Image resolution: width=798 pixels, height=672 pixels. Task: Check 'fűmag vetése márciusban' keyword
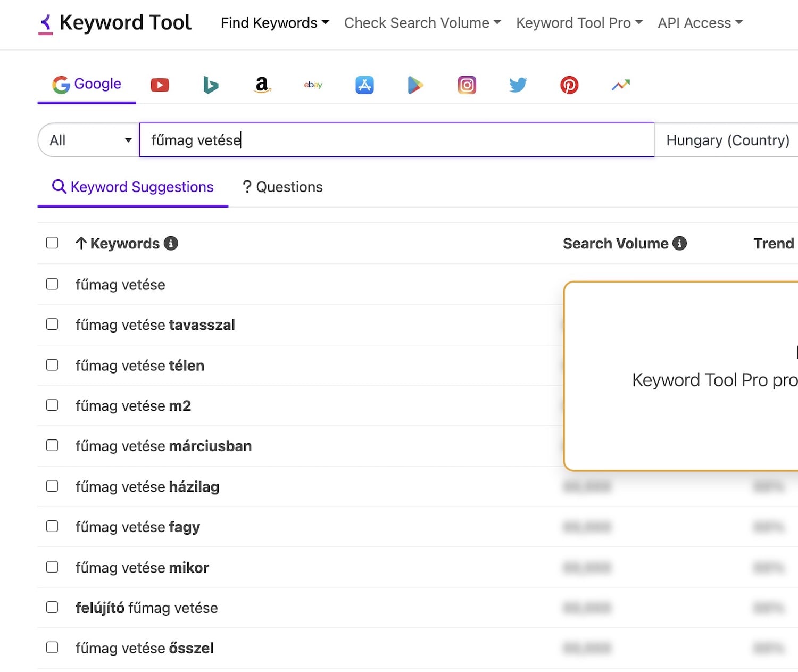[52, 445]
